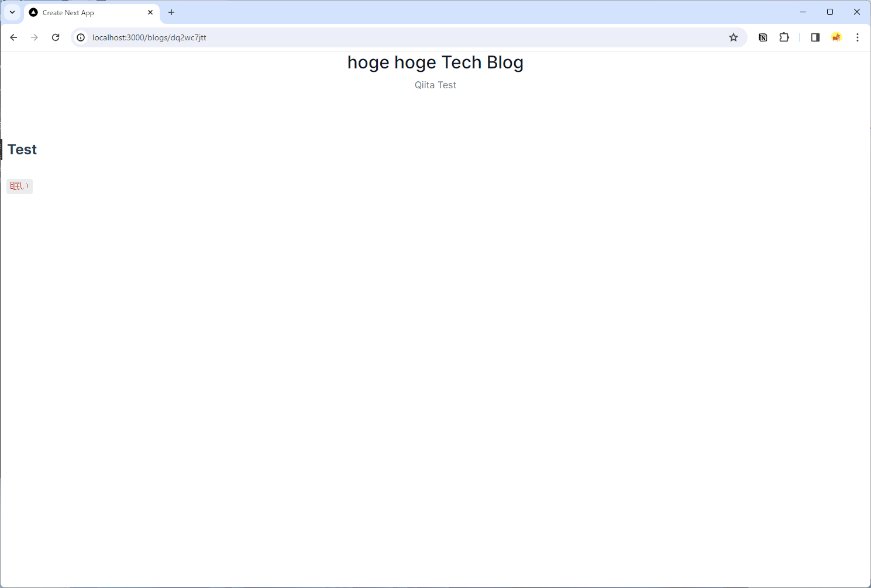Select the Create Next App tab

tap(91, 12)
